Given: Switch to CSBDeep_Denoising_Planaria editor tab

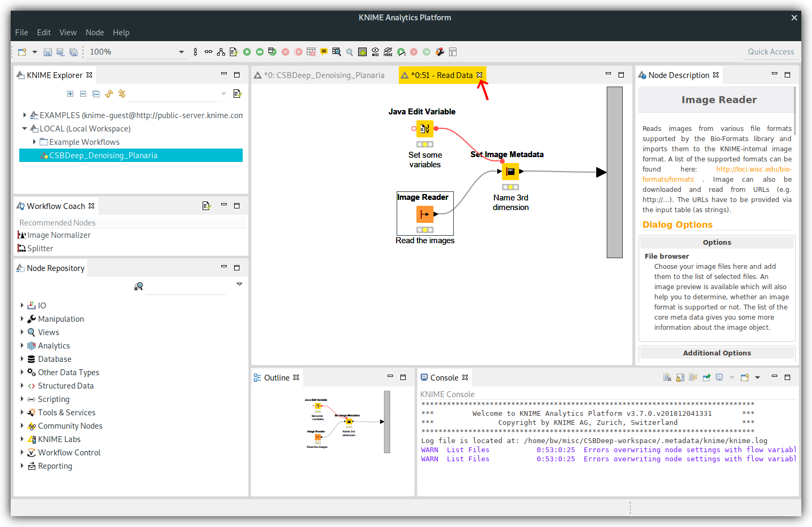Looking at the screenshot, I should click(324, 75).
